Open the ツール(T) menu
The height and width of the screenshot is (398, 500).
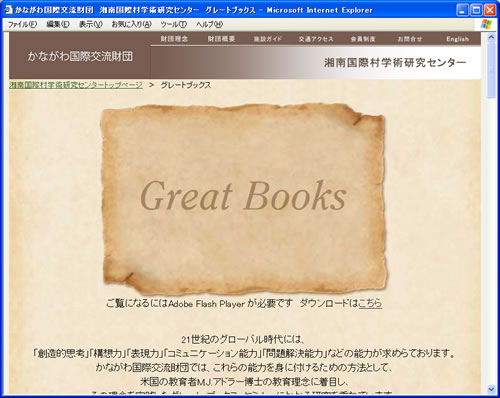pyautogui.click(x=173, y=24)
